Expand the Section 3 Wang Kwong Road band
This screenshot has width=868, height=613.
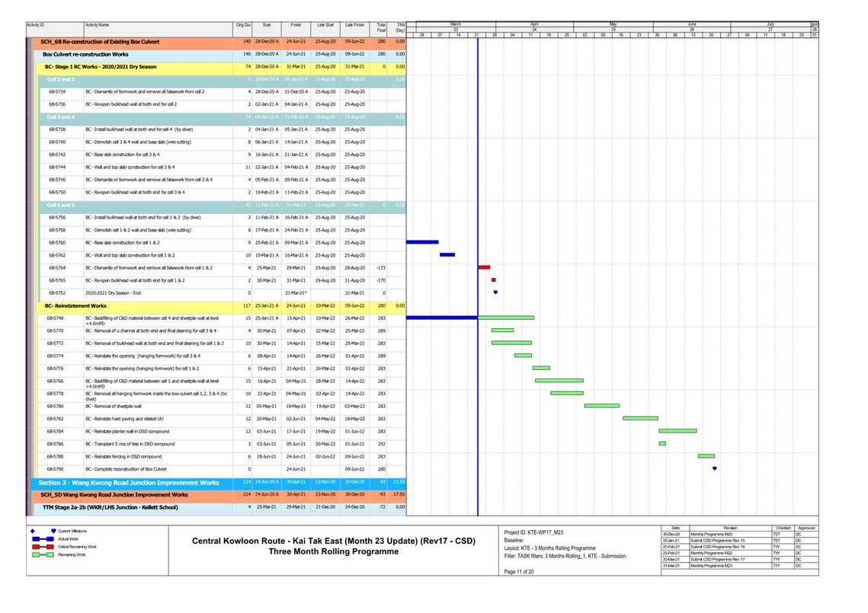point(129,483)
